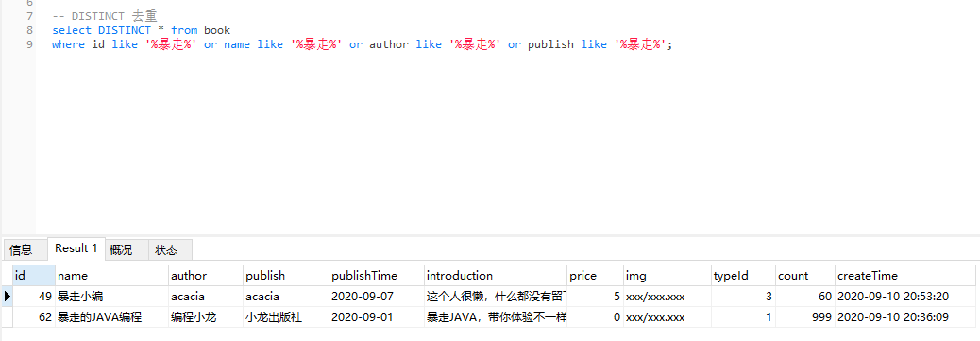Select img cell xxx/xxx.xxx in row 49
This screenshot has height=341, width=980.
pyautogui.click(x=667, y=296)
